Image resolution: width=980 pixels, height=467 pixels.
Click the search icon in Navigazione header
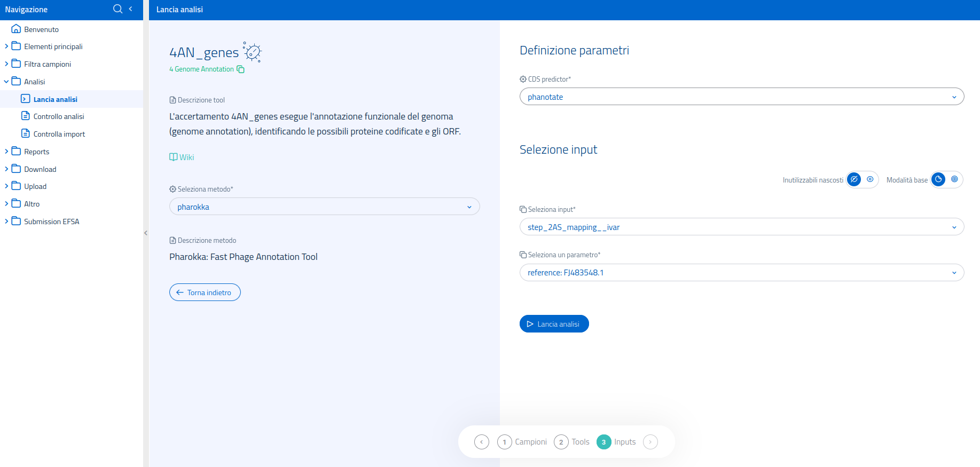pos(117,9)
